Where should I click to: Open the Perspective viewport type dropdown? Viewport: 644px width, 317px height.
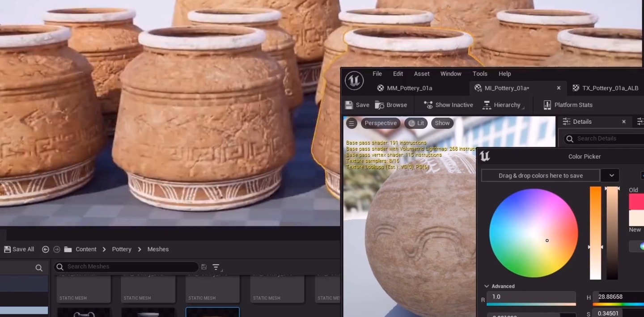coord(380,123)
